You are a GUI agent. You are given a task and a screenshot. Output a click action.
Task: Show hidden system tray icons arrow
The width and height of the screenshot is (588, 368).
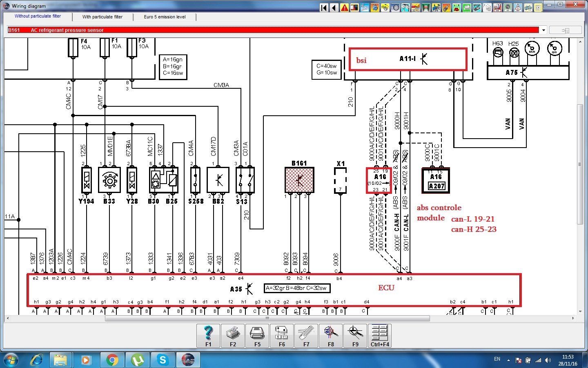tap(508, 360)
